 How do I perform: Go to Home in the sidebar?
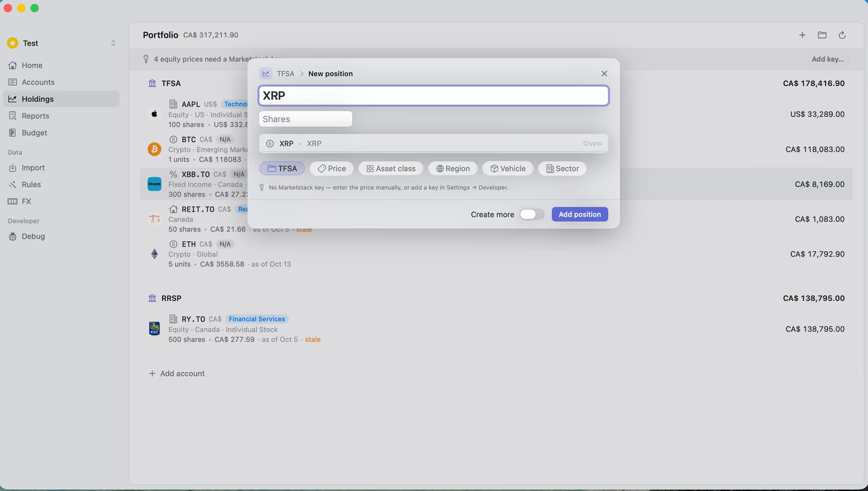pyautogui.click(x=61, y=65)
